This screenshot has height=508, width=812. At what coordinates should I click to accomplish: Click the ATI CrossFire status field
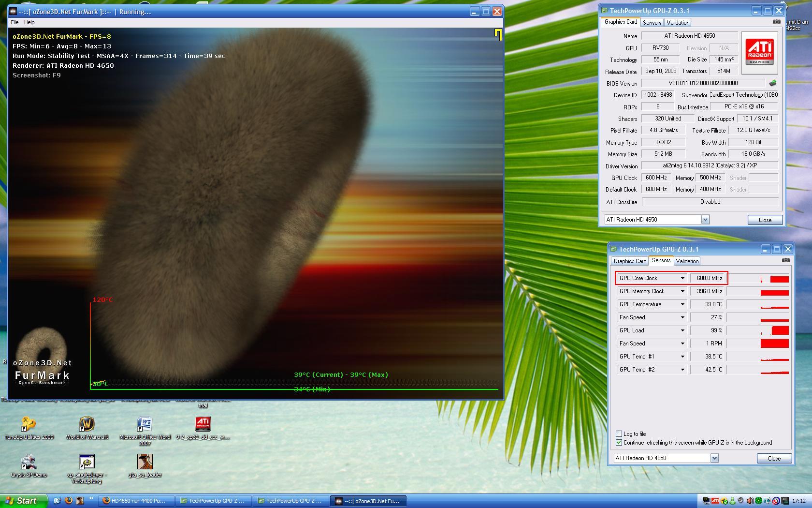710,202
